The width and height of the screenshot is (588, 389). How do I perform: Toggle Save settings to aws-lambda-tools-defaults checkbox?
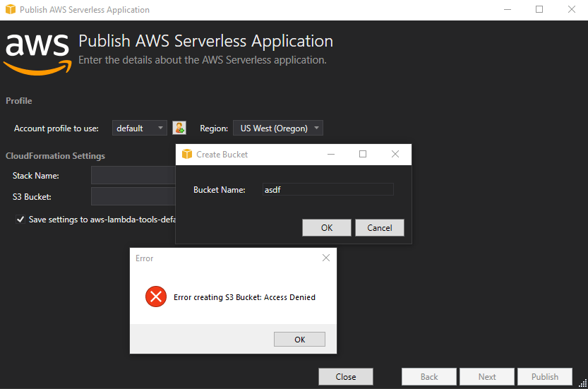pyautogui.click(x=20, y=220)
